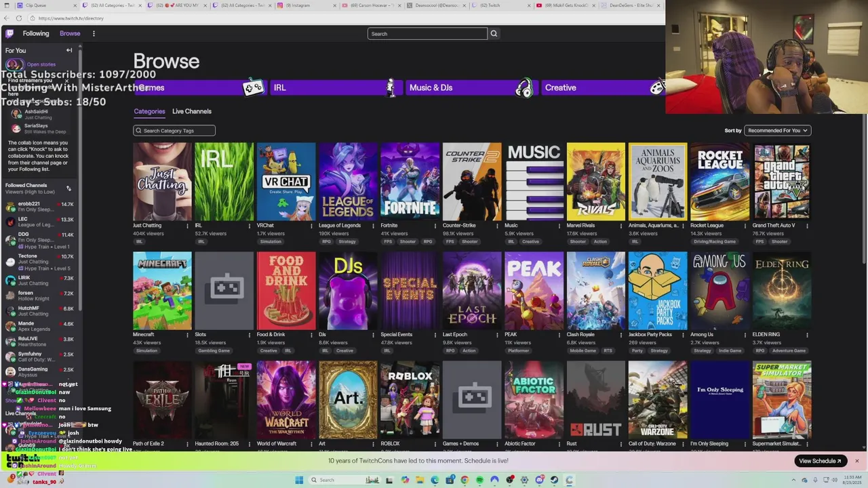
Task: Open ROBLOX category thumbnail
Action: point(410,400)
